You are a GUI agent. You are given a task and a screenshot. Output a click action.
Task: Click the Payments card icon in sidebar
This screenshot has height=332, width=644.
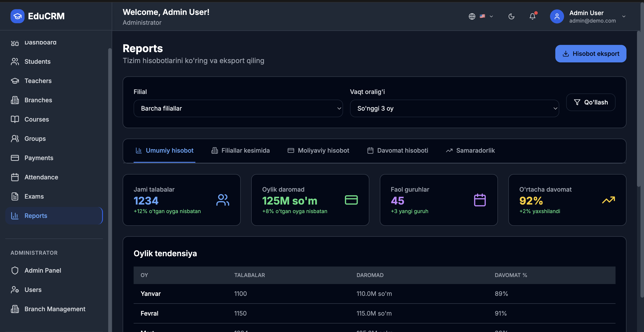[15, 158]
